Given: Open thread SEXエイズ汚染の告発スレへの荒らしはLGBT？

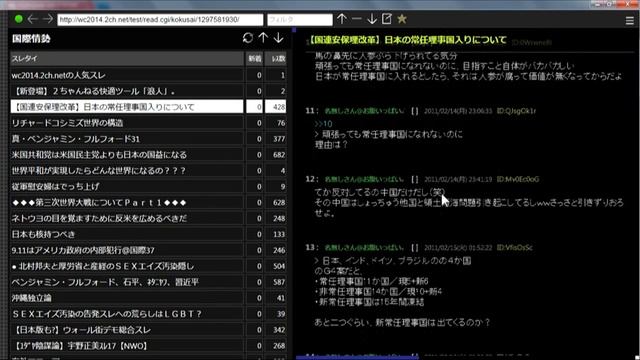Looking at the screenshot, I should pyautogui.click(x=127, y=314).
